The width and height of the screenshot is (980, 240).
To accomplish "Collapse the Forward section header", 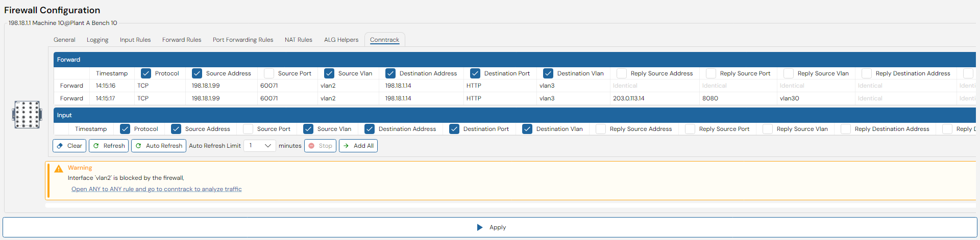I will tap(514, 60).
